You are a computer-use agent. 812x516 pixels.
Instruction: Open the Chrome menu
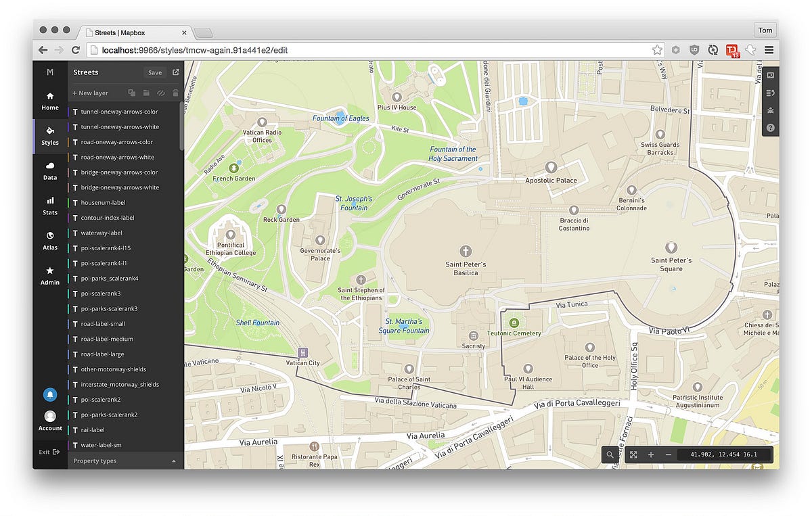(769, 49)
